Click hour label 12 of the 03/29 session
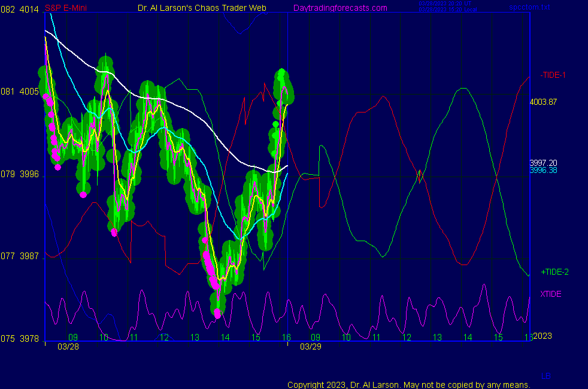This screenshot has height=389, width=588. (x=407, y=338)
